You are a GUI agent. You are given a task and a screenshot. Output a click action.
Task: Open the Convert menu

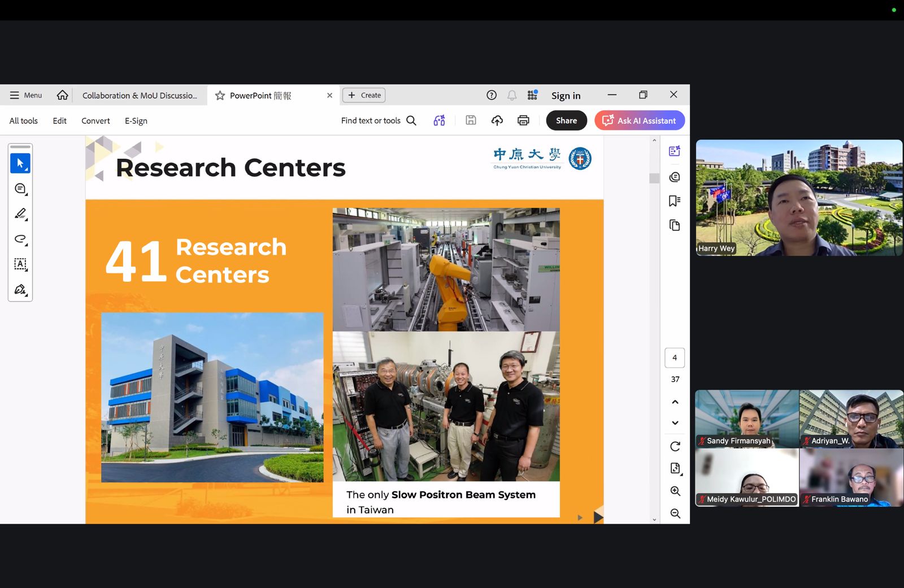coord(95,121)
